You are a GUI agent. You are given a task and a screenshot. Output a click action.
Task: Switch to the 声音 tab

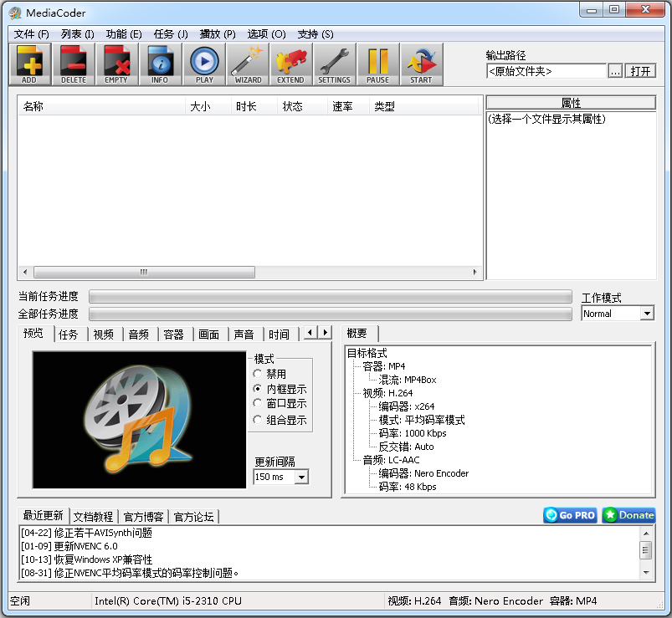[244, 335]
